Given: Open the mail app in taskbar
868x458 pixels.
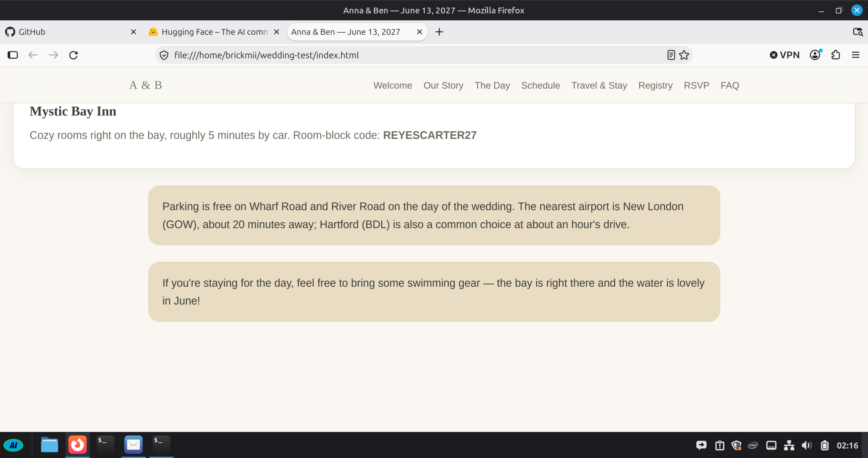Looking at the screenshot, I should [x=134, y=445].
